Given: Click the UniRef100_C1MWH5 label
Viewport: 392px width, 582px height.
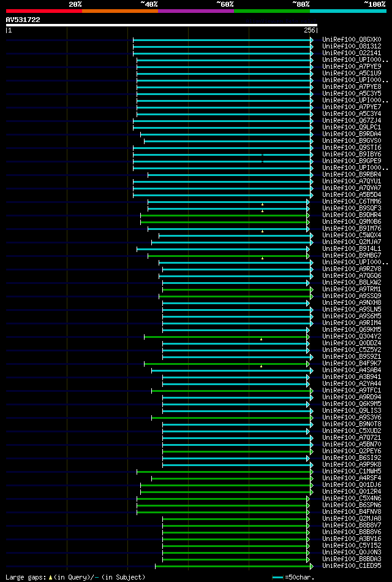Looking at the screenshot, I should coord(352,472).
